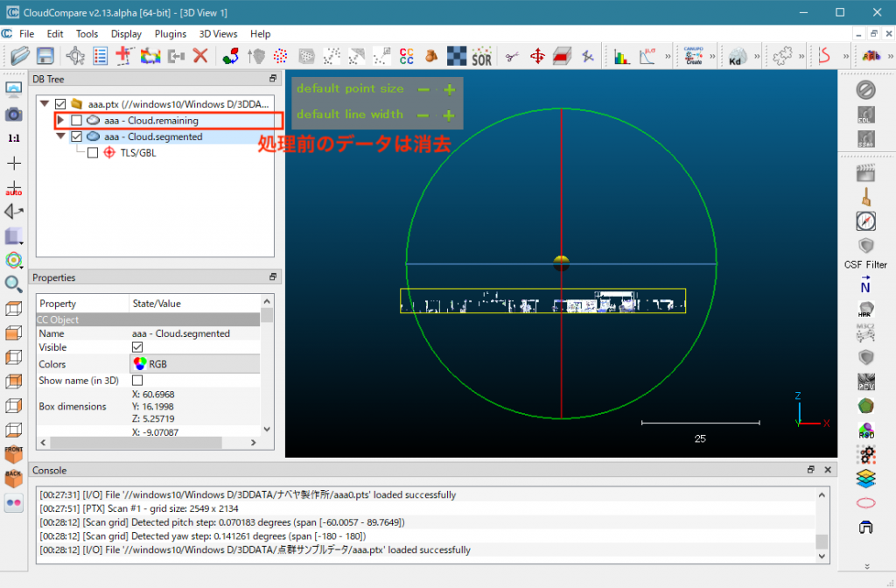Select the SOR filter tool
This screenshot has height=588, width=896.
pyautogui.click(x=481, y=57)
